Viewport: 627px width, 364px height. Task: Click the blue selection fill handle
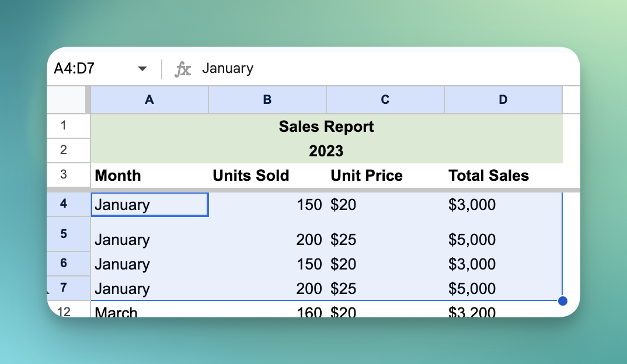[x=562, y=300]
